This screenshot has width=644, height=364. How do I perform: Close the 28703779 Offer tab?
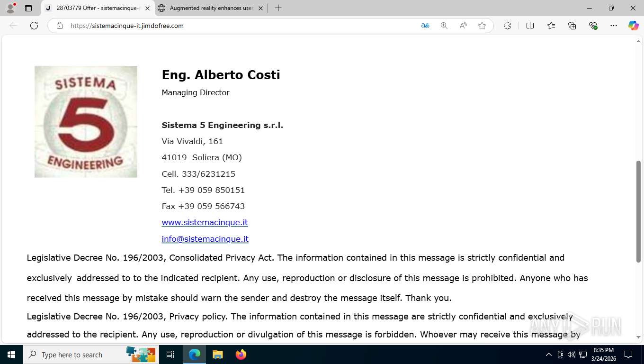click(x=147, y=8)
